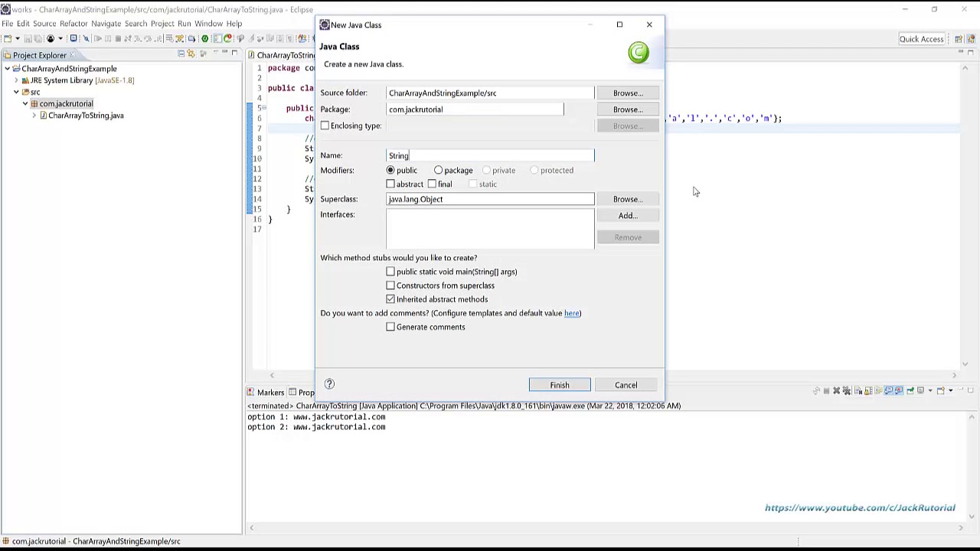Browse for the Superclass

(x=628, y=199)
